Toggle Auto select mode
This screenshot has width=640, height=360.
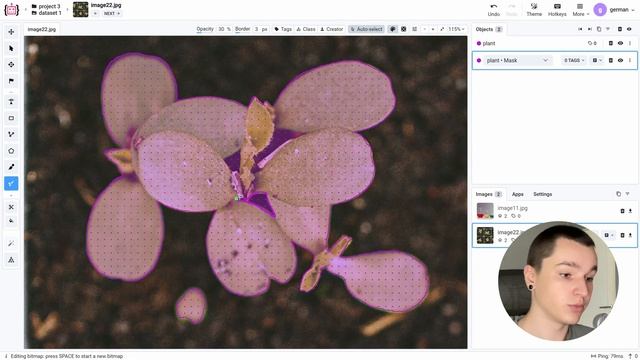(x=366, y=29)
